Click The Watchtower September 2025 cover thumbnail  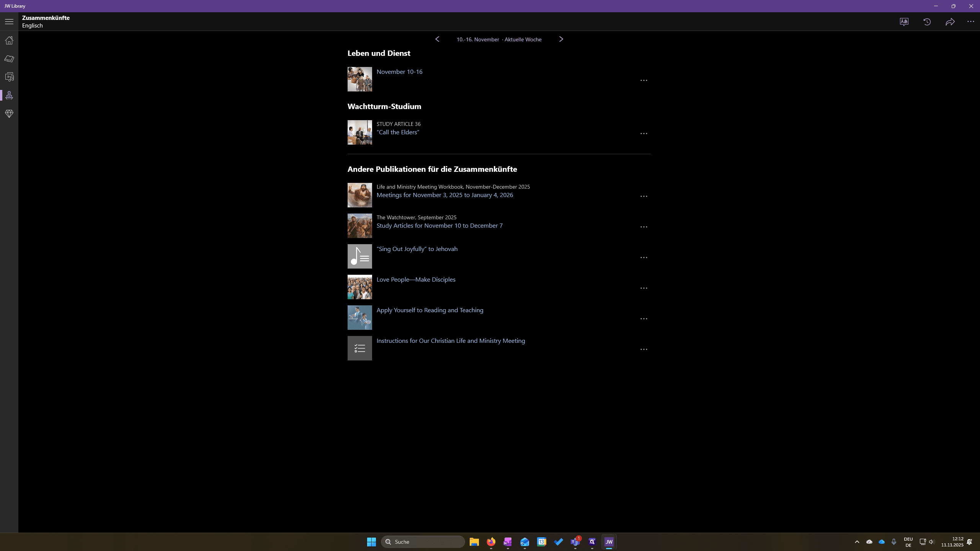click(x=360, y=226)
